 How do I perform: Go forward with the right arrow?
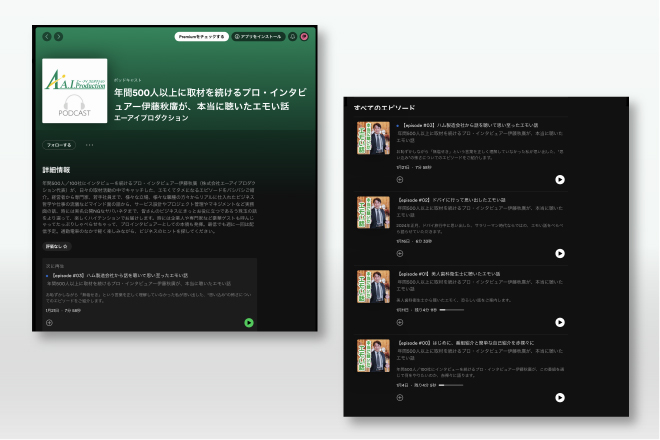pyautogui.click(x=58, y=36)
